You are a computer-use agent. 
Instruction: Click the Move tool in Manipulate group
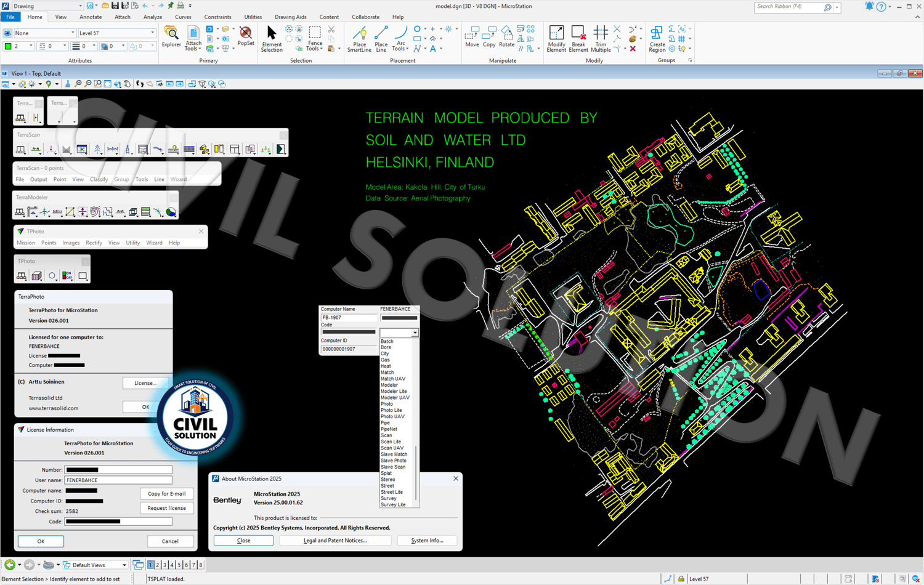click(472, 37)
